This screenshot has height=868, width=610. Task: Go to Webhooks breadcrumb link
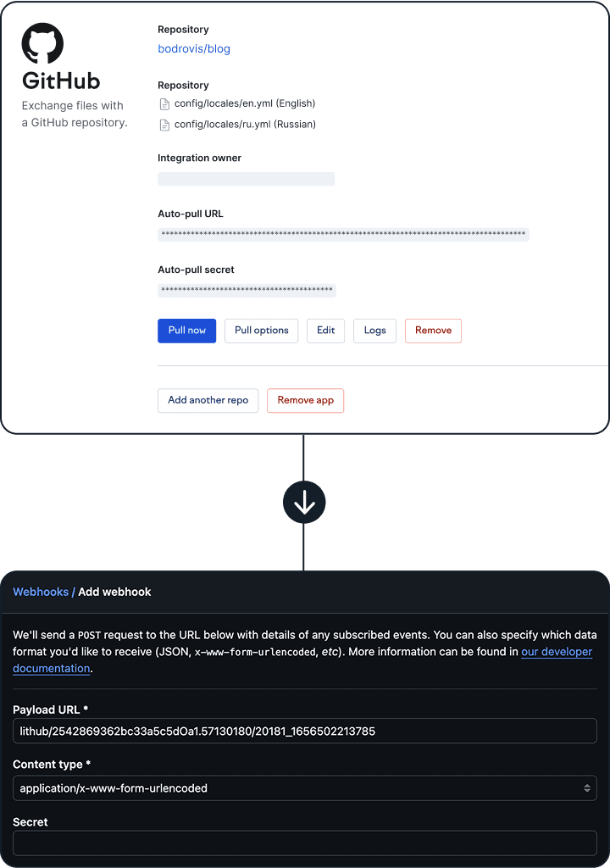click(x=41, y=592)
